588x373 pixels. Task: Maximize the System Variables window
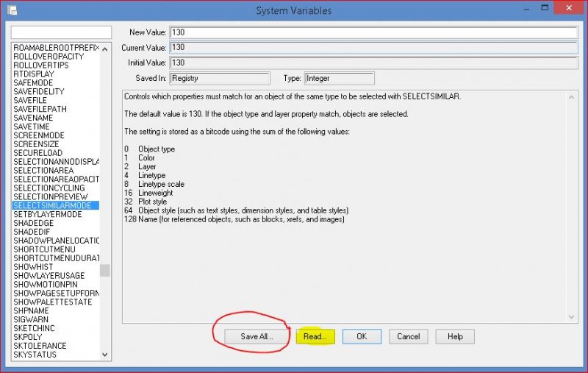click(545, 8)
